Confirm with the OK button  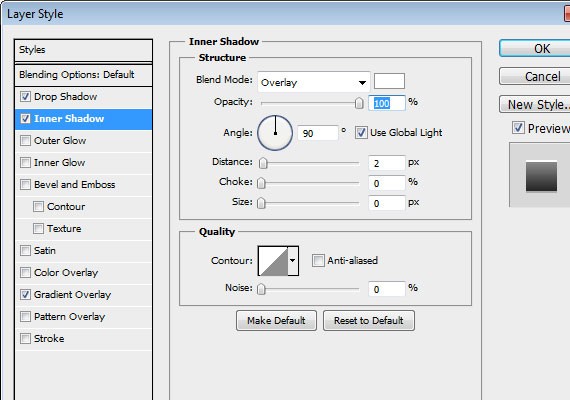(x=536, y=48)
